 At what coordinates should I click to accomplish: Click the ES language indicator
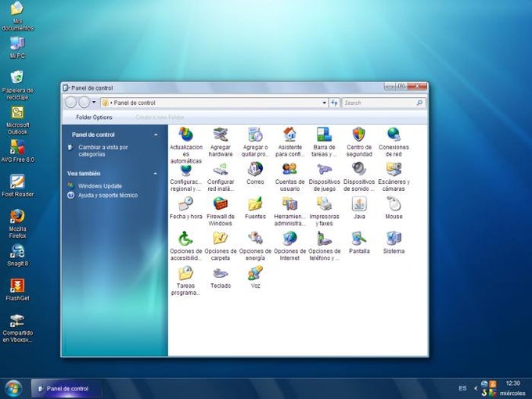coord(462,388)
